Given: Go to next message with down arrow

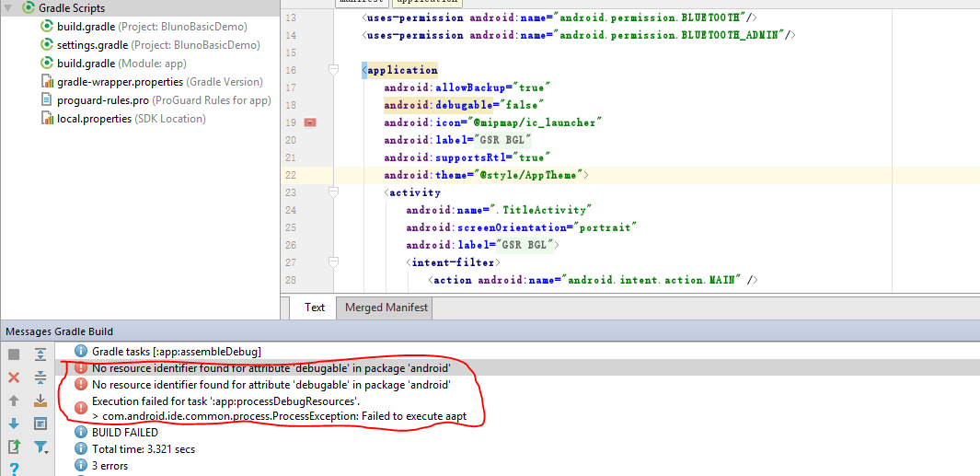Looking at the screenshot, I should coord(14,424).
